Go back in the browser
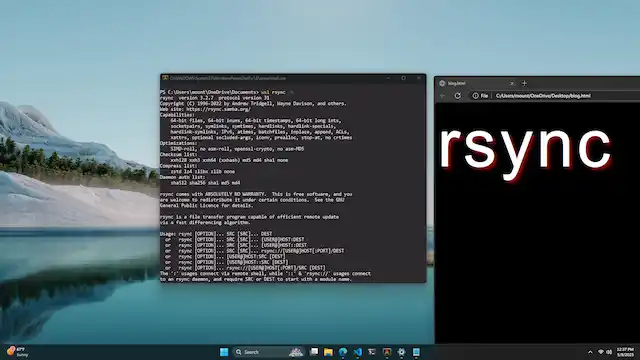This screenshot has width=640, height=360. coord(443,96)
